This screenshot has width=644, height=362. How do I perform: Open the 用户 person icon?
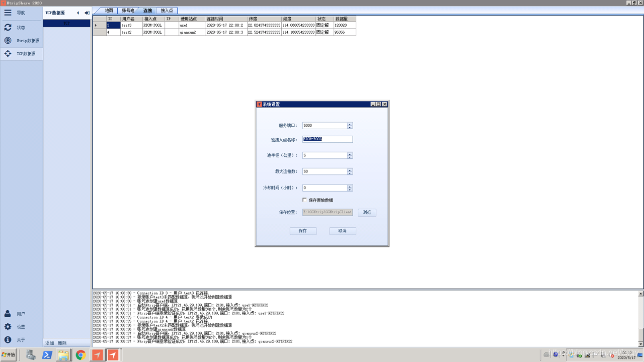[8, 314]
